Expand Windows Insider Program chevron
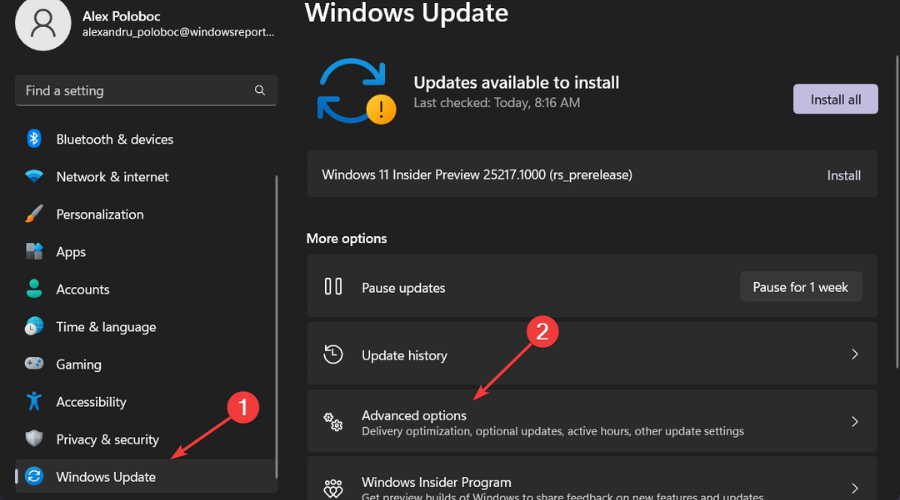The image size is (900, 500). 855,489
